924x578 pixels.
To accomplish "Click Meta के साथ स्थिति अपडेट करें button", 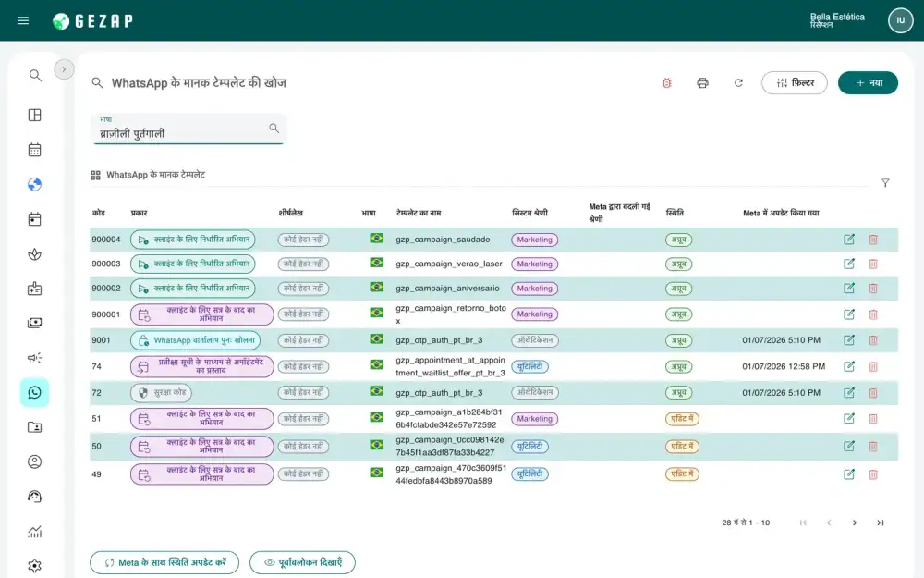I will [164, 562].
